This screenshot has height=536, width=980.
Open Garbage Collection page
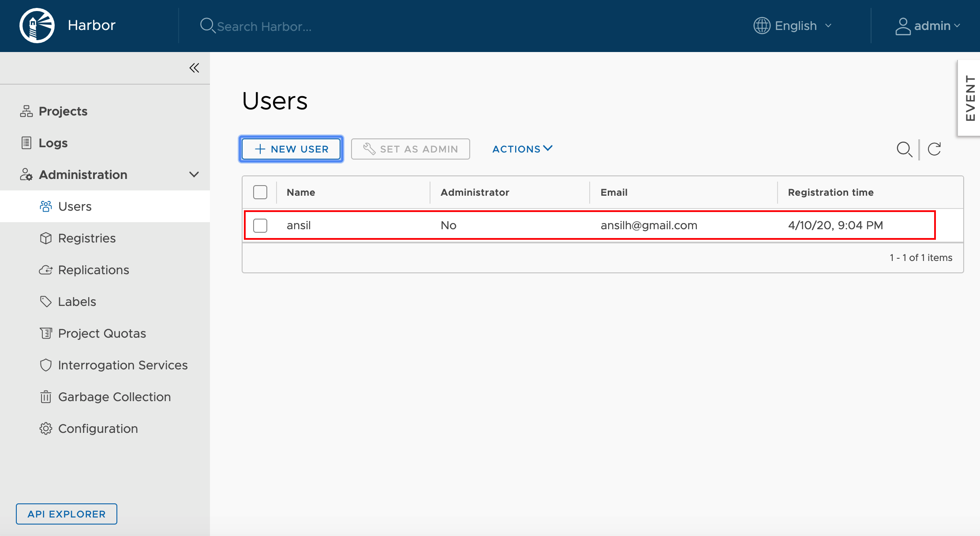(115, 397)
